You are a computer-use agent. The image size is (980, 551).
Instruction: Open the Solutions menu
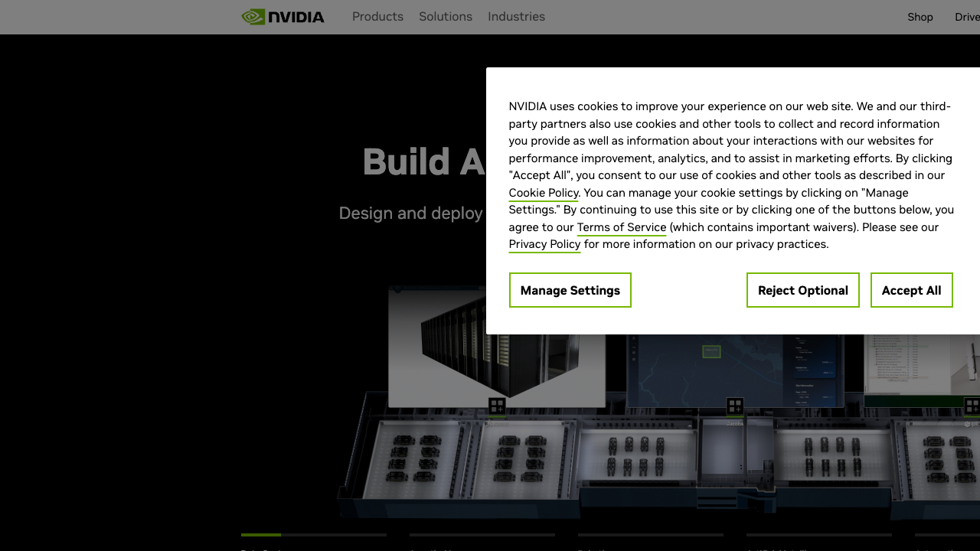click(446, 17)
